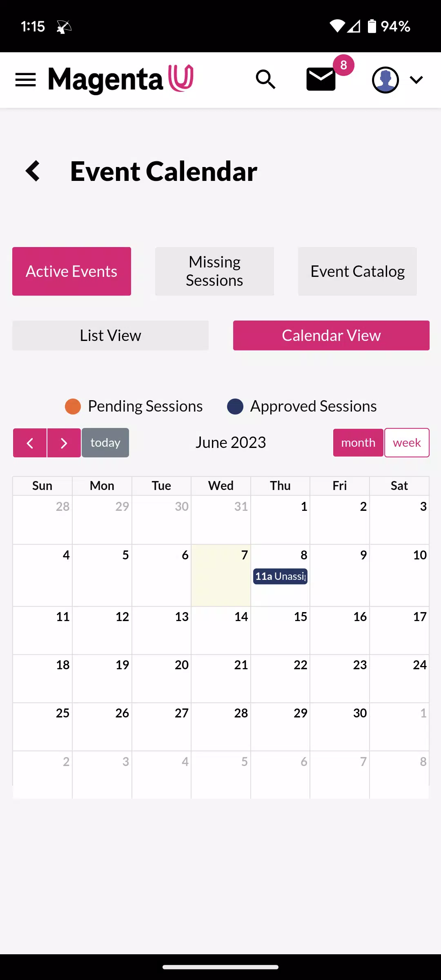Jump to today button

coord(105,443)
